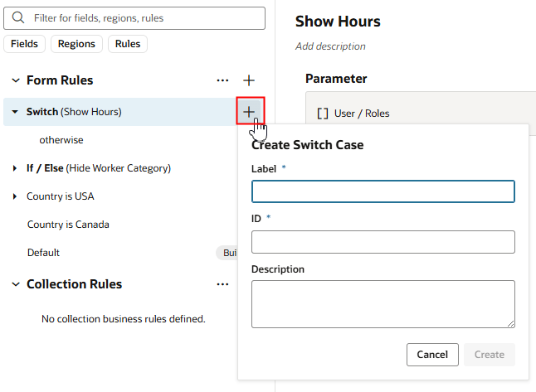Focus the Label input field
Image resolution: width=536 pixels, height=392 pixels.
click(383, 192)
